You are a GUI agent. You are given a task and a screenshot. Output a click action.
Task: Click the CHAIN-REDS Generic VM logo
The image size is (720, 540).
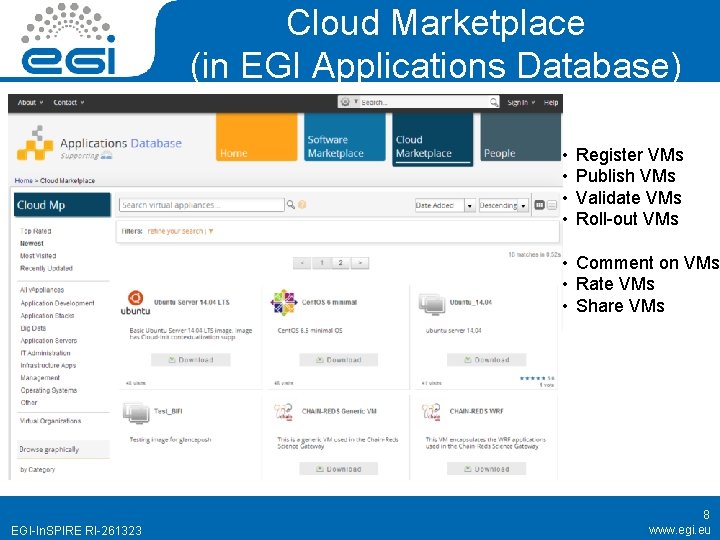[284, 412]
